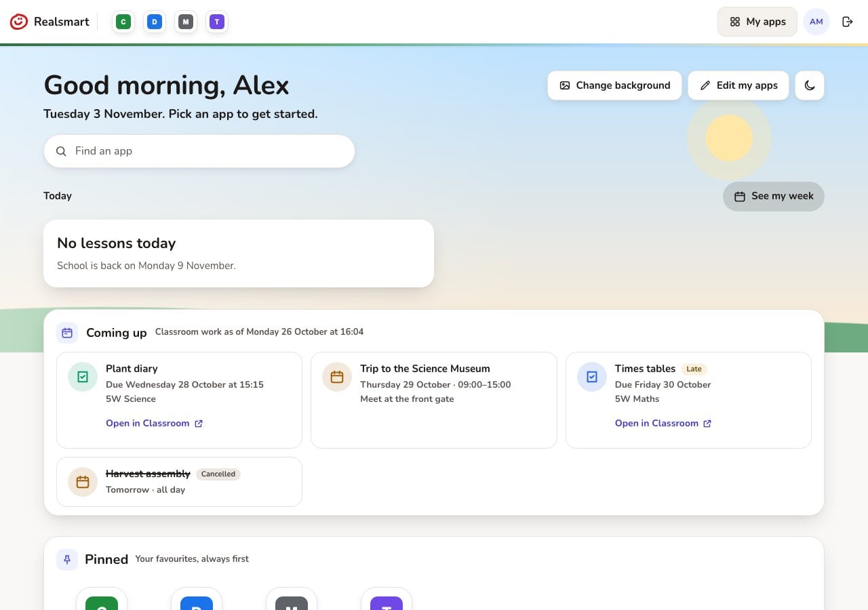Click "Your favourites, always first" subtitle
Screen dimensions: 868x610
[x=192, y=559]
